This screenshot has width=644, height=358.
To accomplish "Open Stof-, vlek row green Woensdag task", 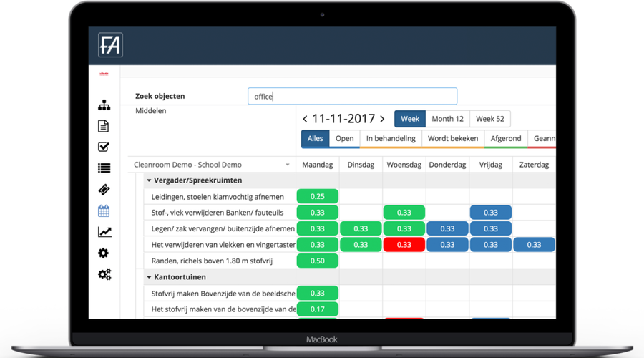I will 404,213.
